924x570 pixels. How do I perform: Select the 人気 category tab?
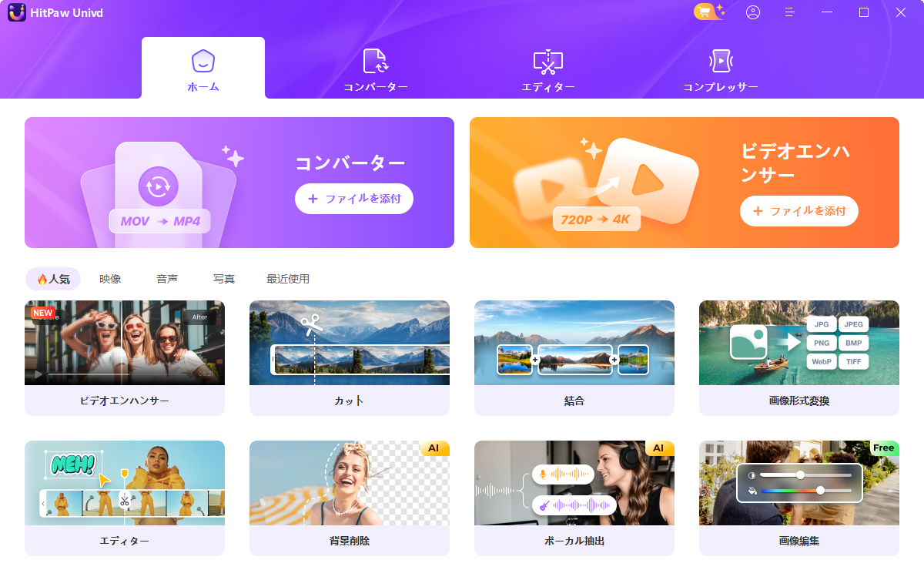(53, 279)
